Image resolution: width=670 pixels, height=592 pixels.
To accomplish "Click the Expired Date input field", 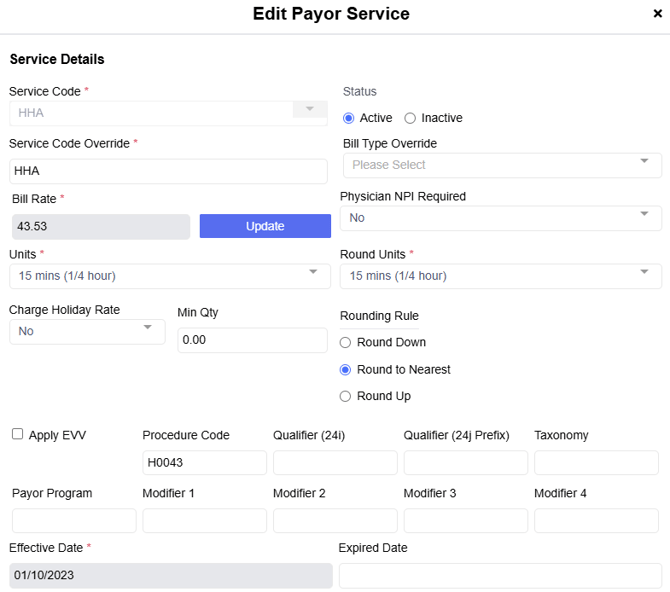I will 501,576.
